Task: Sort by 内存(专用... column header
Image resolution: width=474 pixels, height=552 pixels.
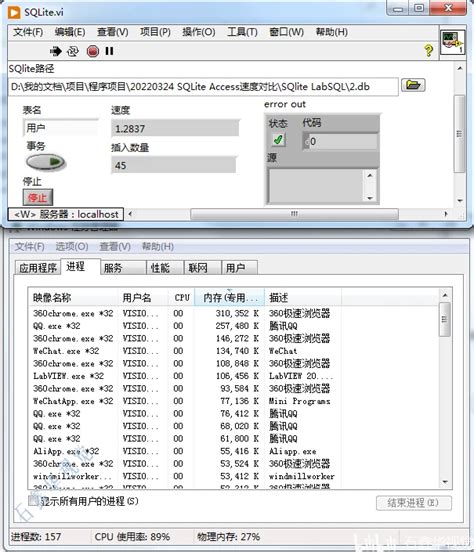Action: [229, 298]
